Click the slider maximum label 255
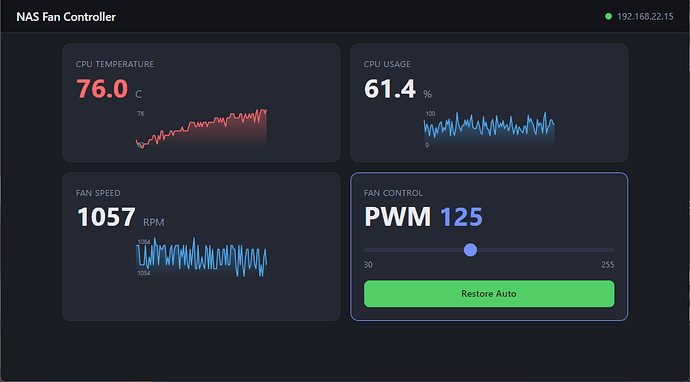 pos(608,265)
